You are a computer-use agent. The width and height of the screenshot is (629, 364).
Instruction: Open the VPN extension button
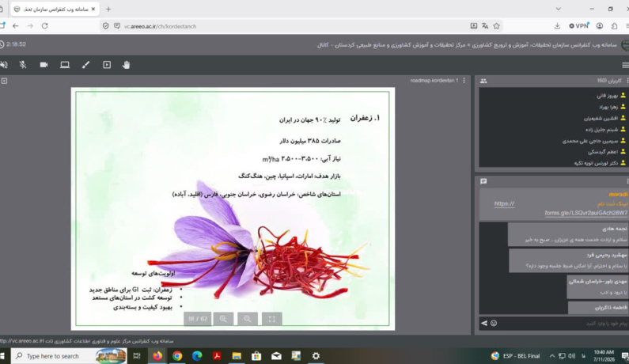[579, 26]
